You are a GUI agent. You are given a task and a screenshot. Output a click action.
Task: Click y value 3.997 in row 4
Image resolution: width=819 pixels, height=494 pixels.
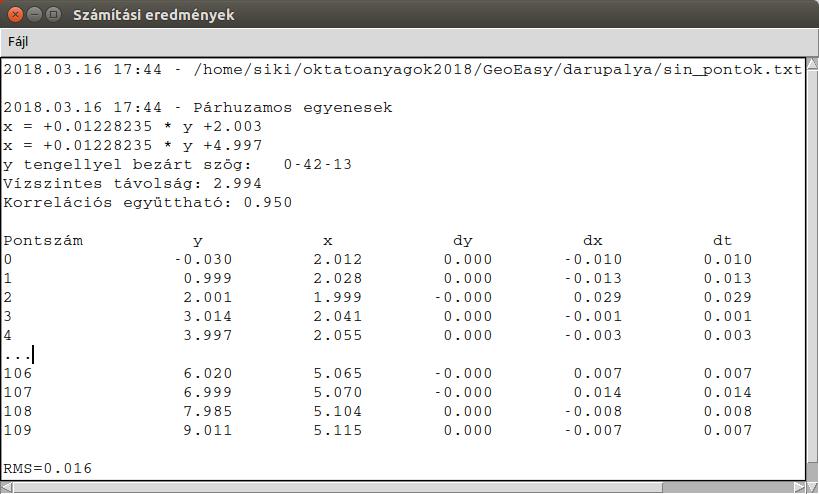pyautogui.click(x=207, y=335)
